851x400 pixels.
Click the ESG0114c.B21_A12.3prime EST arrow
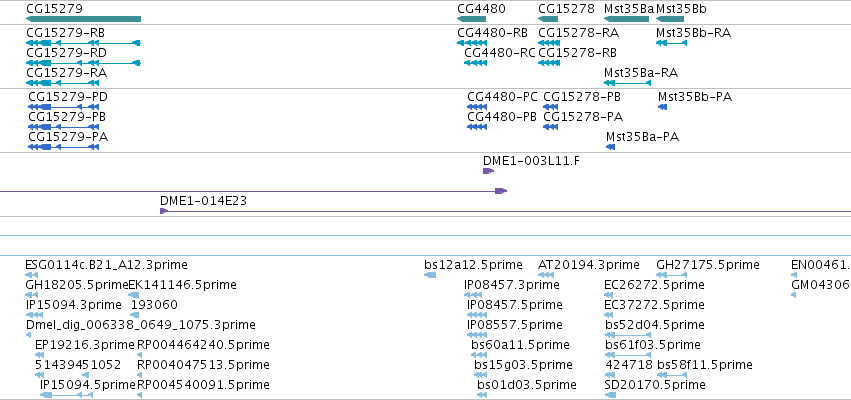pos(31,275)
